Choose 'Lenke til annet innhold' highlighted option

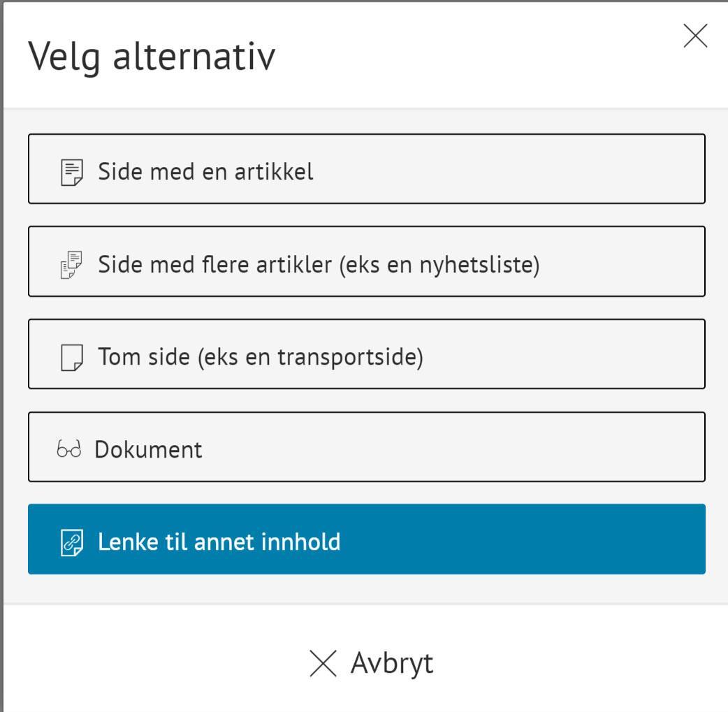pos(366,539)
